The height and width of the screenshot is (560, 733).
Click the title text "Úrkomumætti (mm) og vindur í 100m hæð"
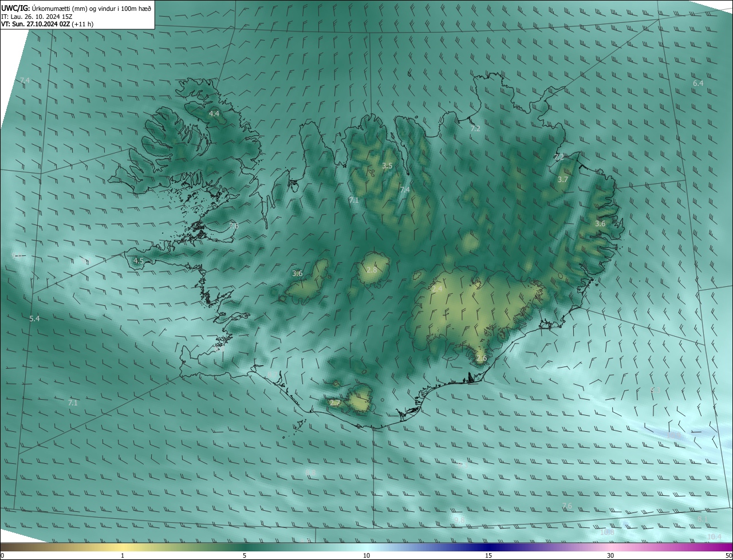click(91, 8)
